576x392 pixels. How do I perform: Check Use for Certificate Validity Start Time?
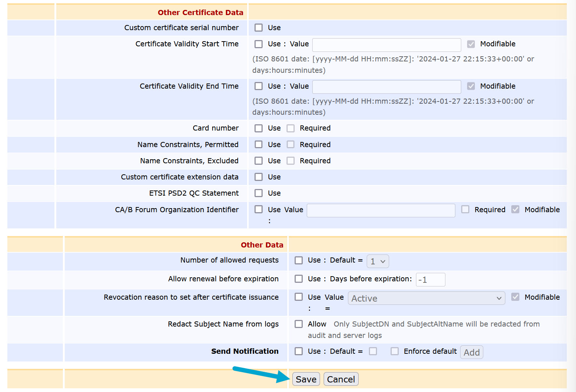pos(259,44)
